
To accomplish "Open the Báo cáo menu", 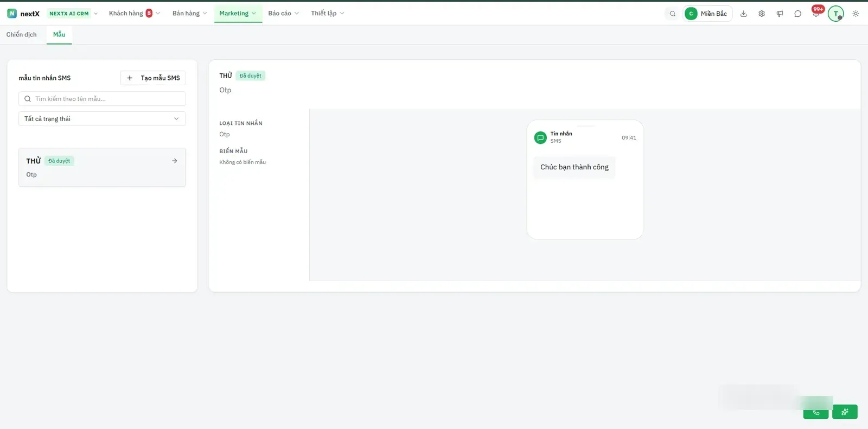I will pos(283,13).
